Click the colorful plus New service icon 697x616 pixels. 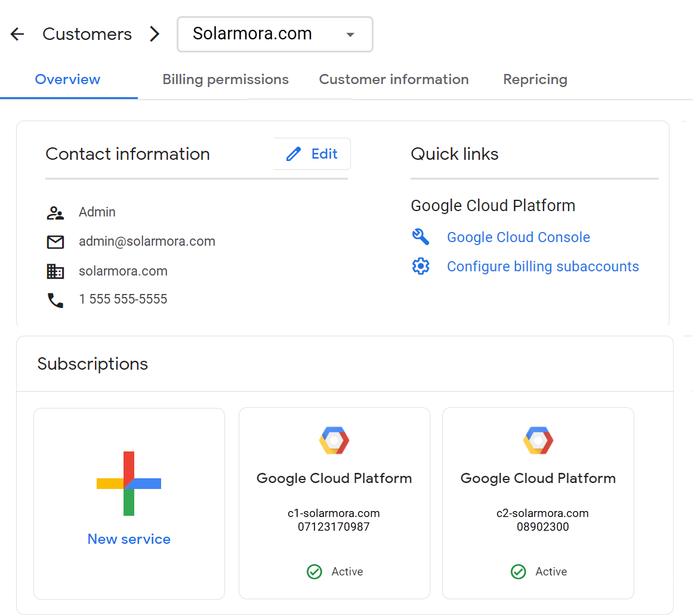point(129,484)
